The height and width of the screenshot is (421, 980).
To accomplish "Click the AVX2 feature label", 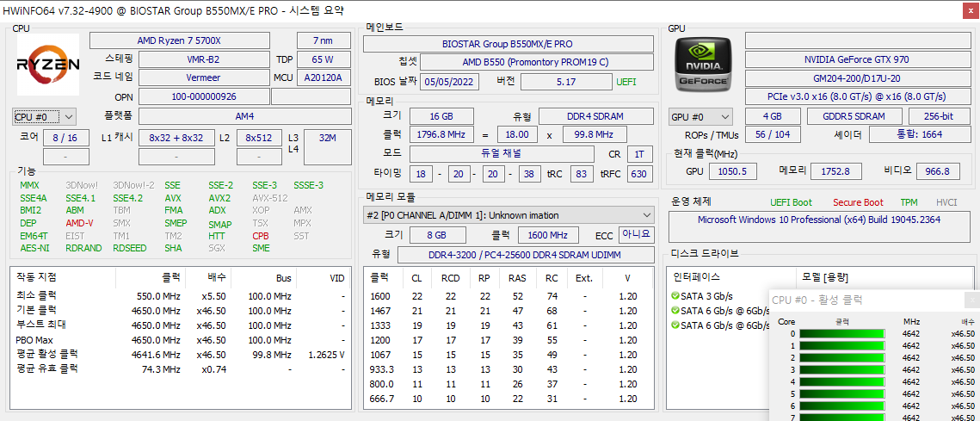I will click(219, 198).
